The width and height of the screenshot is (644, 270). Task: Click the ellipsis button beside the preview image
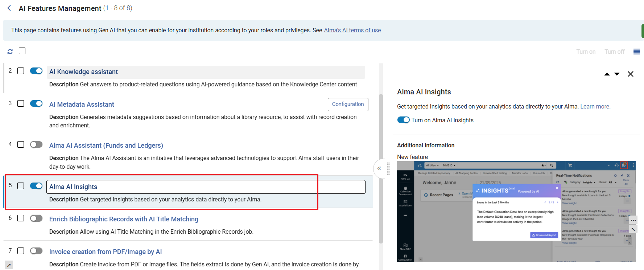click(633, 220)
